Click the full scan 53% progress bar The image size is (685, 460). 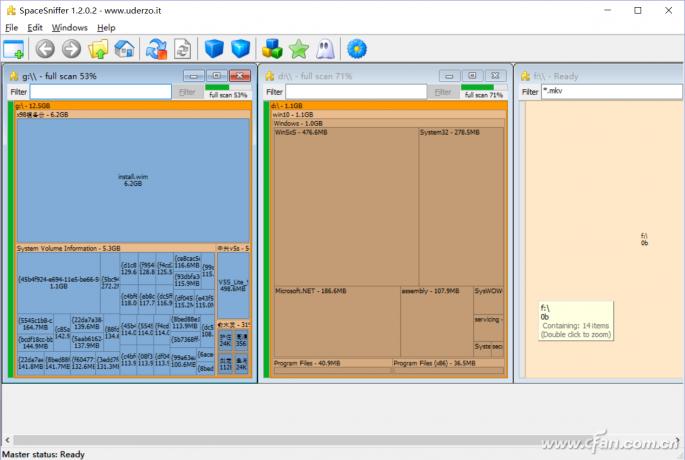coord(228,88)
